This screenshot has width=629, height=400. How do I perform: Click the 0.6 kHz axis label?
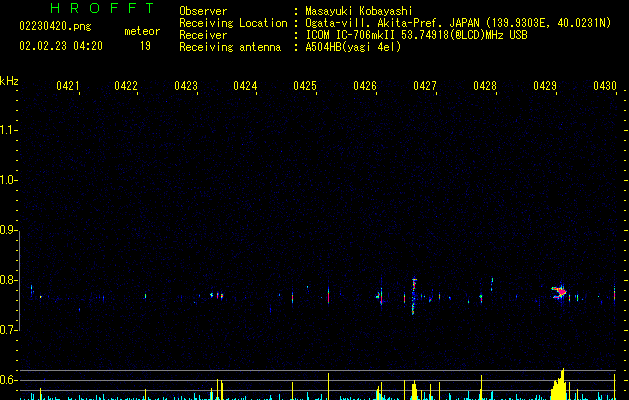pyautogui.click(x=8, y=380)
